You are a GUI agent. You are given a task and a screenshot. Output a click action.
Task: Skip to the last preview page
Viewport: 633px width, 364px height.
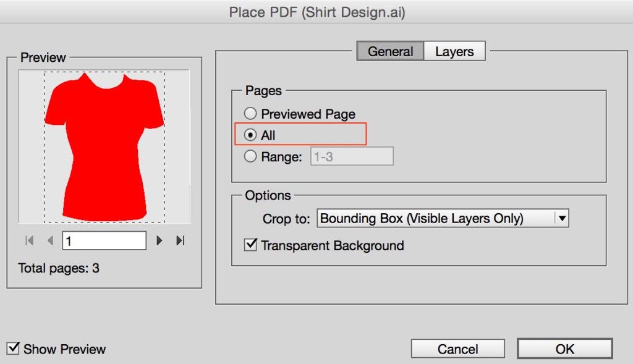(180, 240)
